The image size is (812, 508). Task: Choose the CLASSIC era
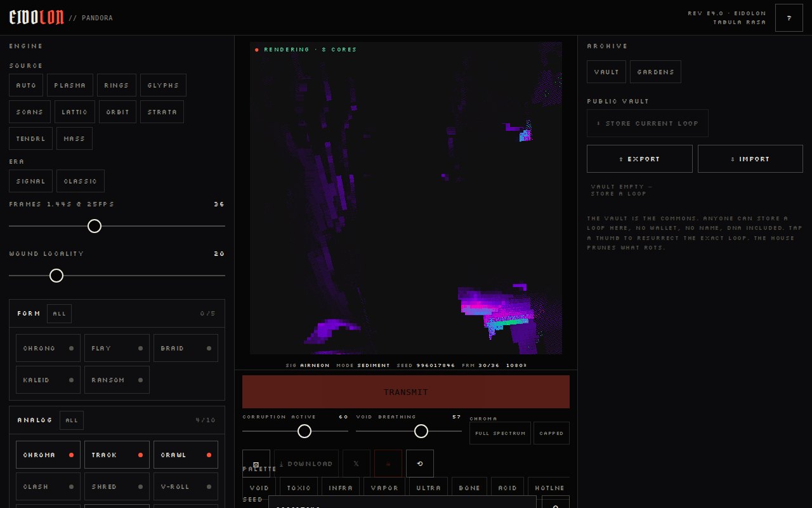[x=81, y=181]
